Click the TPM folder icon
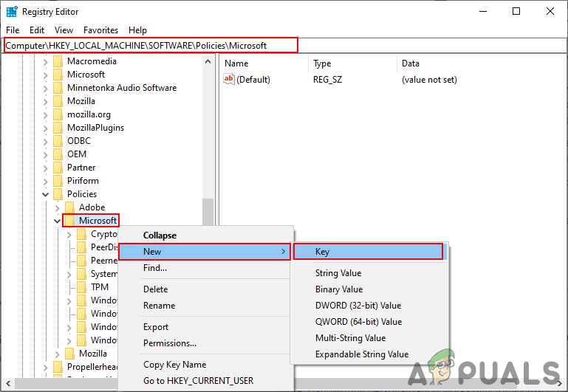This screenshot has width=568, height=392. [x=81, y=287]
